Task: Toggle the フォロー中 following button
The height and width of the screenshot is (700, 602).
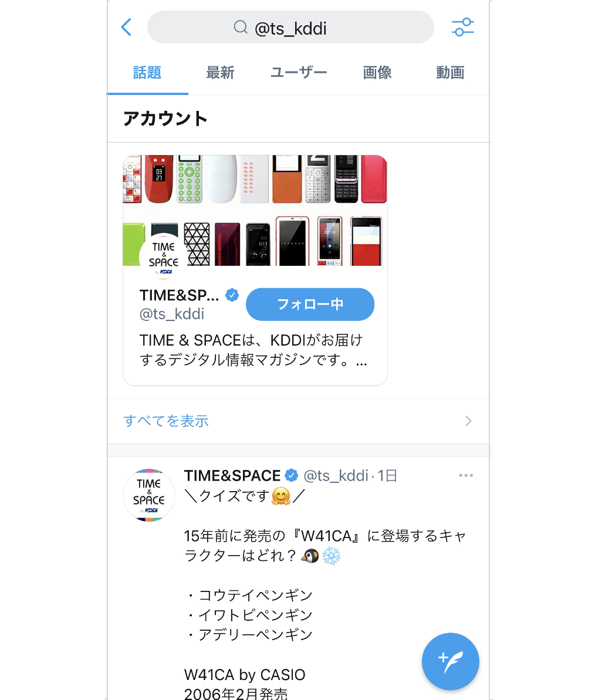Action: click(x=310, y=304)
